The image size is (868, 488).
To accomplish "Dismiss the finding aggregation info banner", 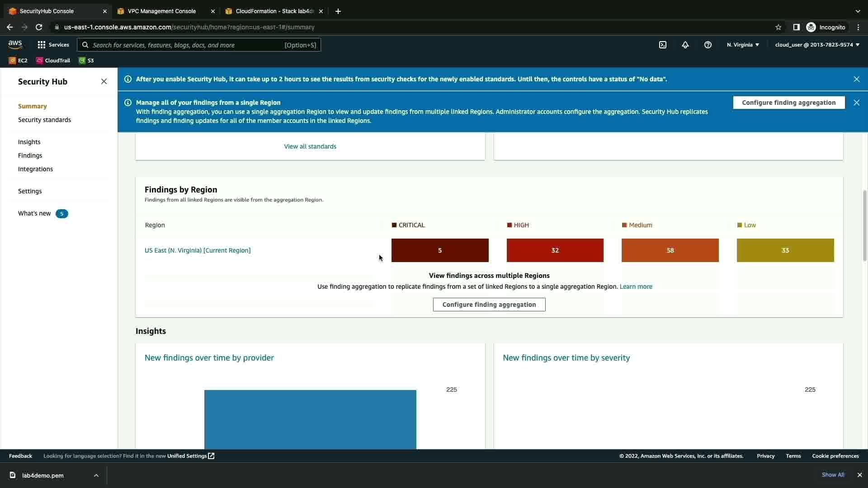I will 856,103.
